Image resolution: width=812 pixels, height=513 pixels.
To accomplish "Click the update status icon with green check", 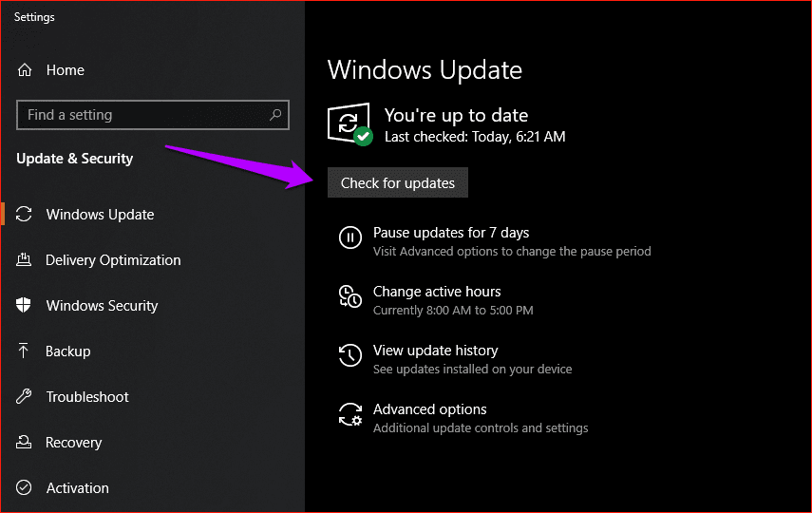I will coord(350,124).
